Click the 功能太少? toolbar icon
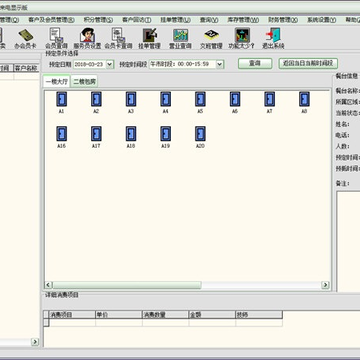Image resolution: width=360 pixels, height=360 pixels. 241,38
